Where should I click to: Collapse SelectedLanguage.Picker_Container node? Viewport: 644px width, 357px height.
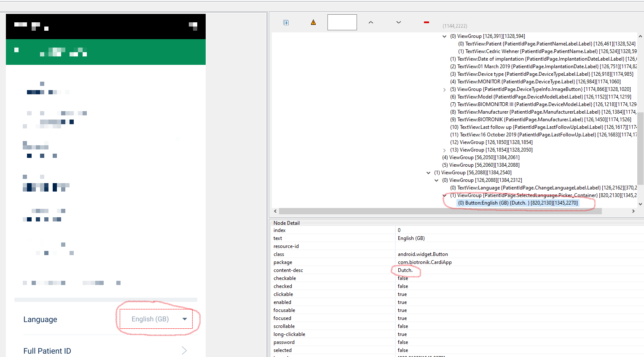pos(444,195)
